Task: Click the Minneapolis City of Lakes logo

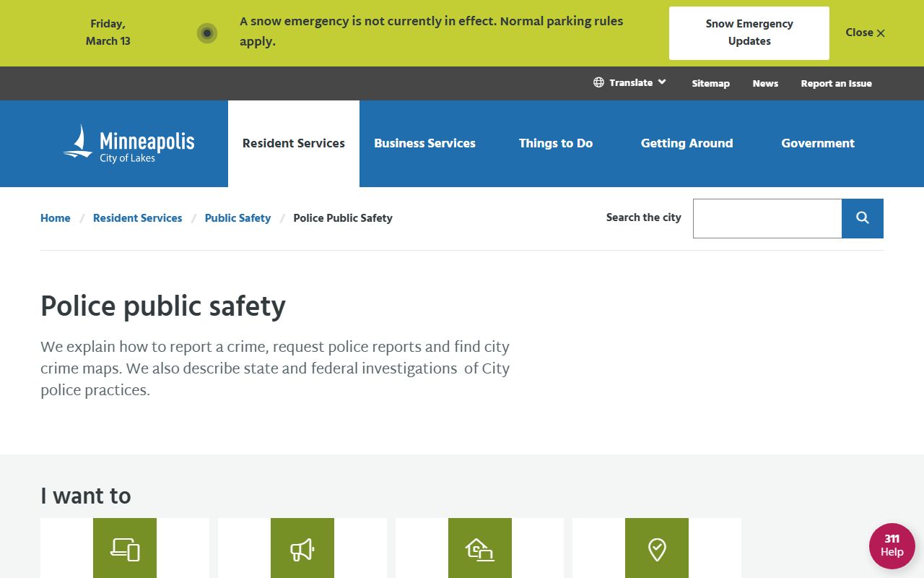Action: pyautogui.click(x=129, y=144)
